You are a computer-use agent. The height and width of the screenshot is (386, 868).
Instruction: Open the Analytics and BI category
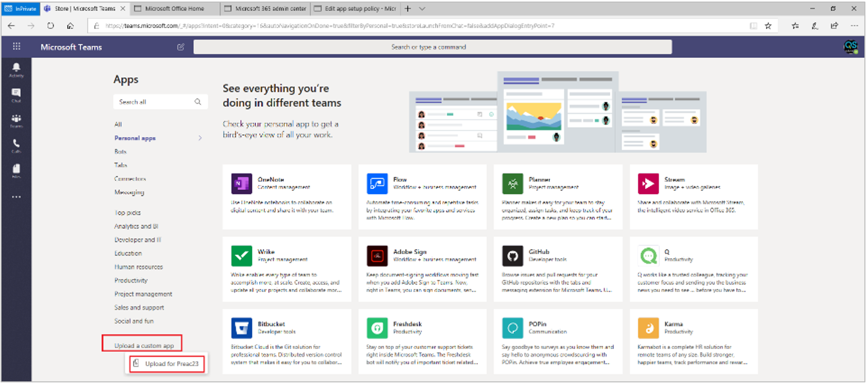click(136, 226)
